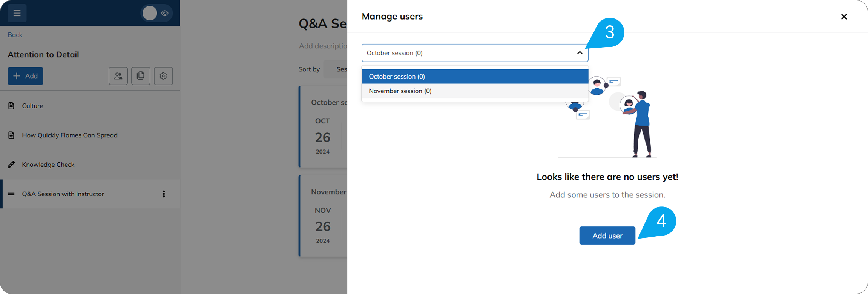Viewport: 868px width, 294px height.
Task: Collapse the session dropdown via chevron
Action: [580, 53]
